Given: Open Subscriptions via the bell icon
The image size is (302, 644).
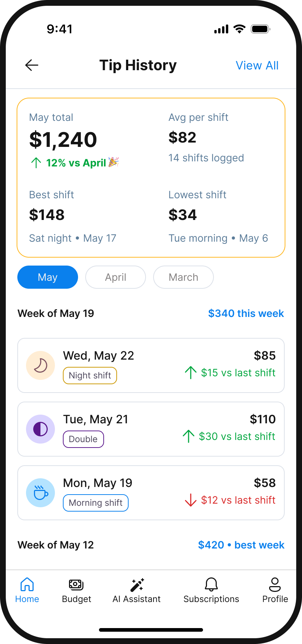Looking at the screenshot, I should pos(211,584).
